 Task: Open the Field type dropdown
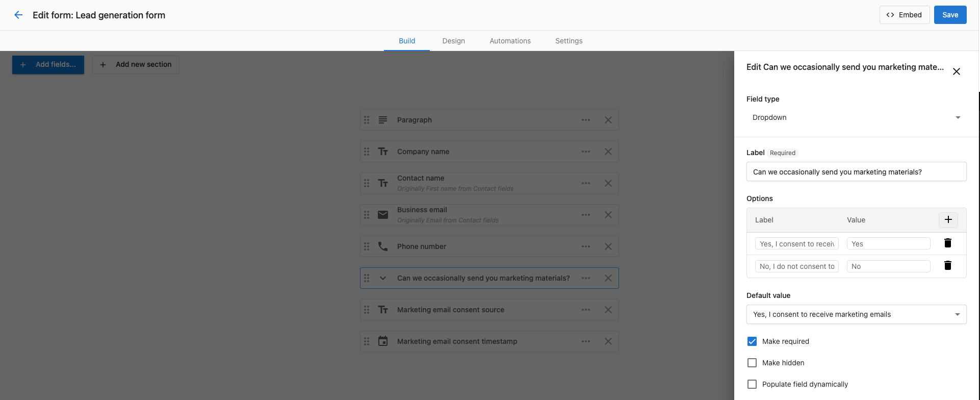(857, 117)
